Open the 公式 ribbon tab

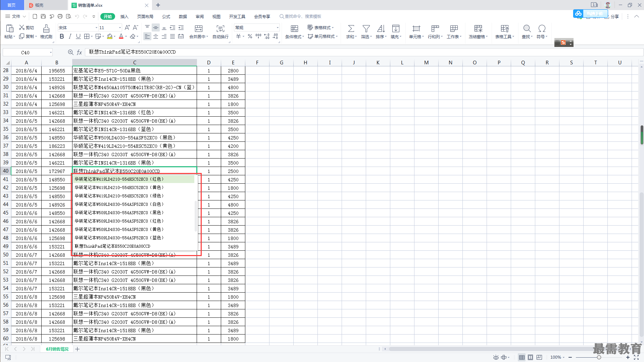tap(166, 16)
